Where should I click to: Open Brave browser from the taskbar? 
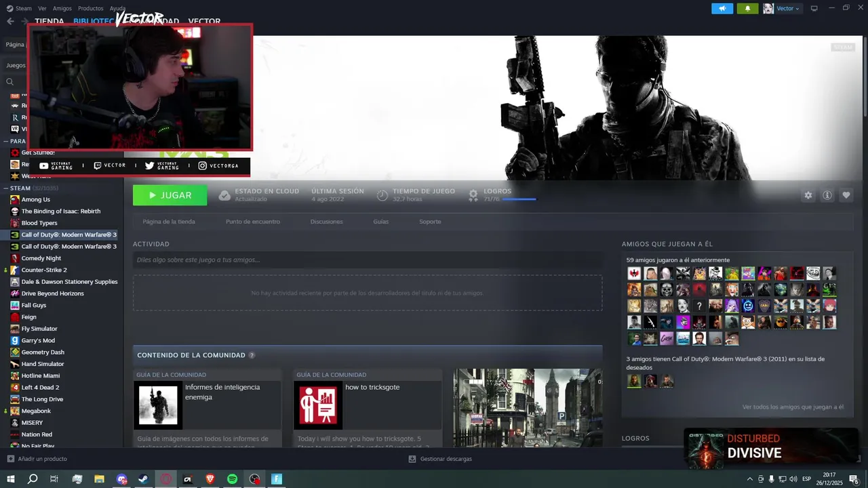(x=210, y=479)
